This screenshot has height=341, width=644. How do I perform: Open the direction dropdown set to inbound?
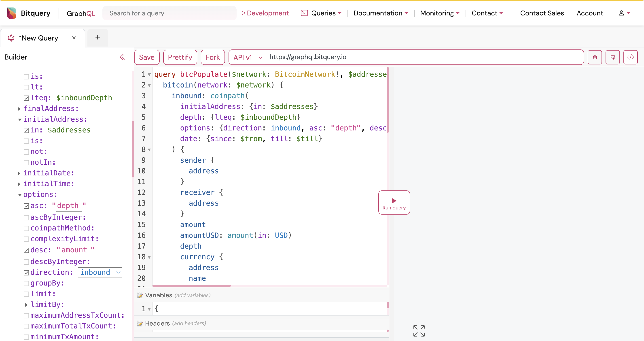click(100, 272)
